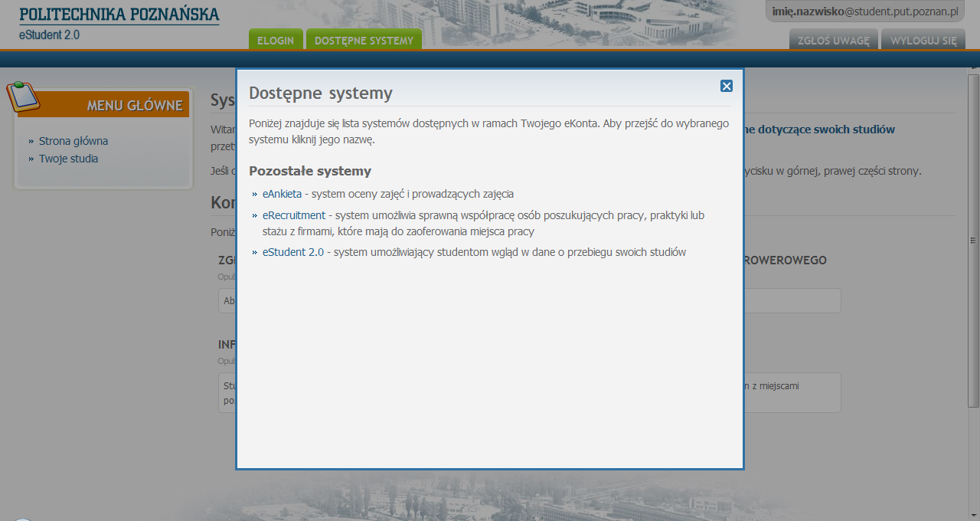Click the ZGŁOŚ UWAGĘ button
The image size is (980, 521).
click(834, 40)
